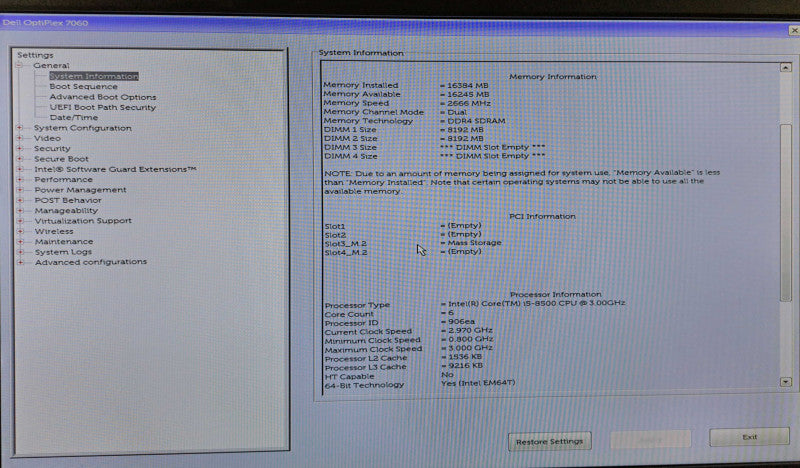Select Advanced configurations label

[x=91, y=262]
